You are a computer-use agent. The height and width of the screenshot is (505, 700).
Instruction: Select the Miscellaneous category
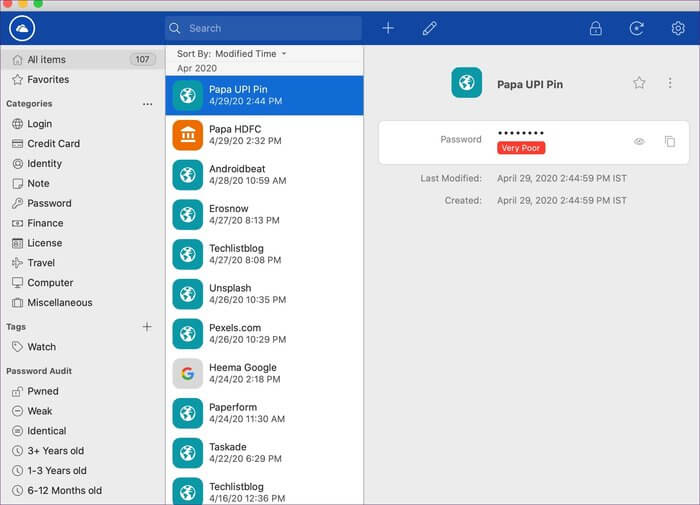pyautogui.click(x=81, y=303)
